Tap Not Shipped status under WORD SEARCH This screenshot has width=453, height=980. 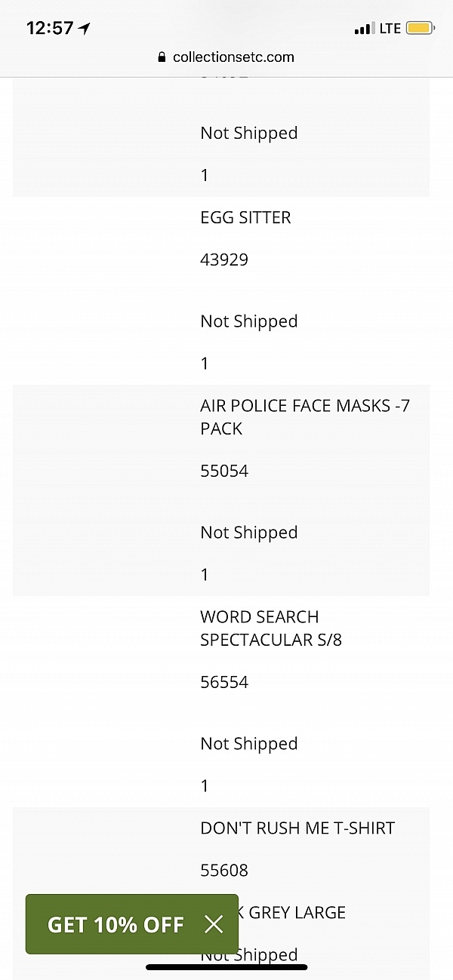249,744
